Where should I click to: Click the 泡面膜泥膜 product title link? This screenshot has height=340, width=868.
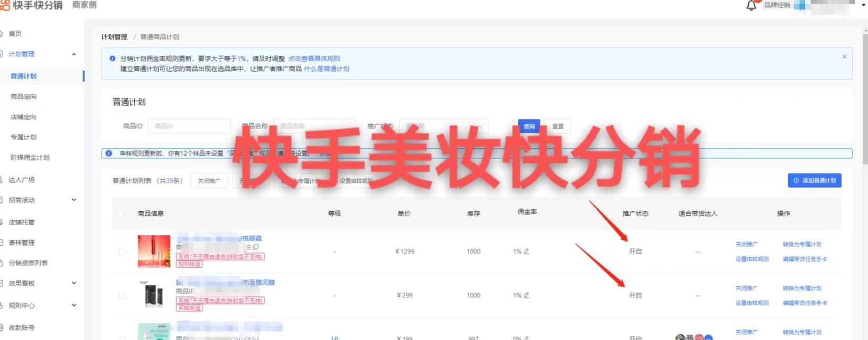click(x=226, y=283)
